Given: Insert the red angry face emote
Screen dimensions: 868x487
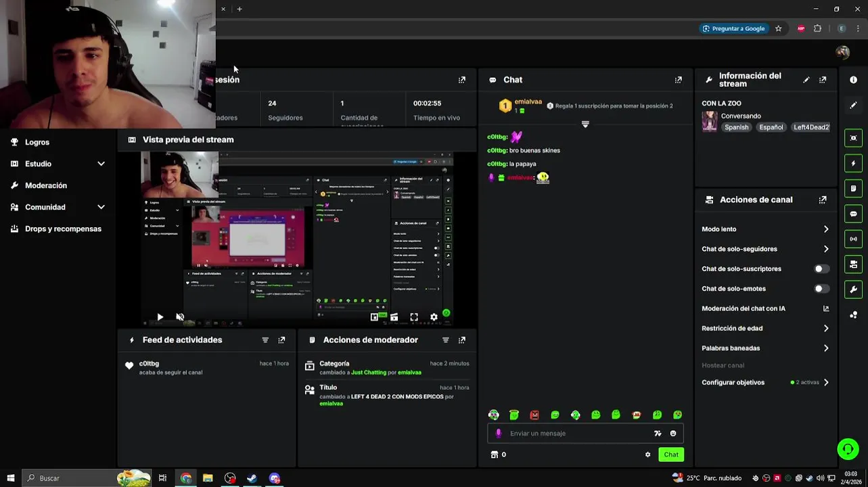Looking at the screenshot, I should [x=534, y=415].
